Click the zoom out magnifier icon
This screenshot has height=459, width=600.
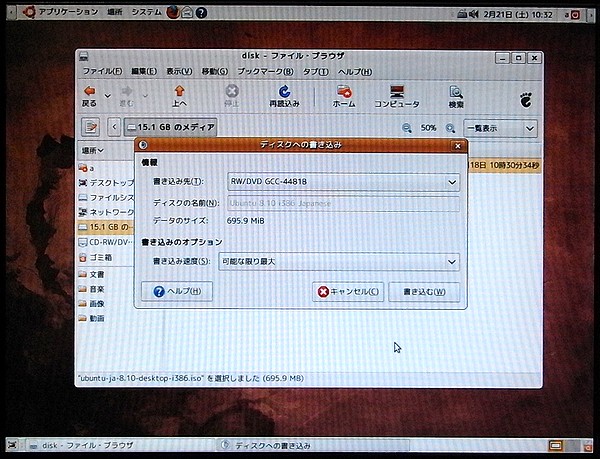(x=407, y=128)
